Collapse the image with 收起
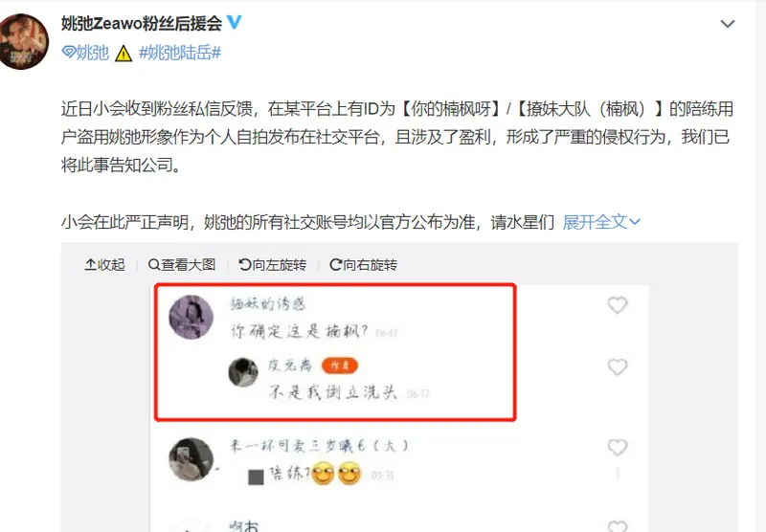This screenshot has width=766, height=532. [x=104, y=264]
